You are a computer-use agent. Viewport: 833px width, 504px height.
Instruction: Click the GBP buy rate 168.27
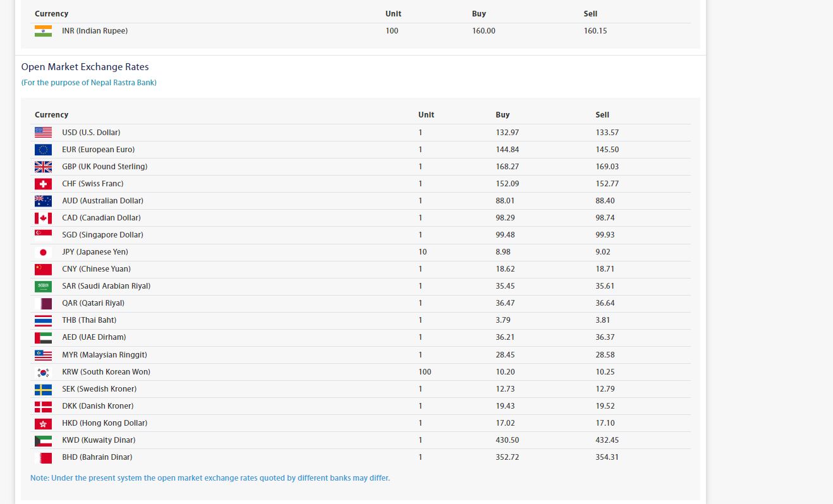508,167
